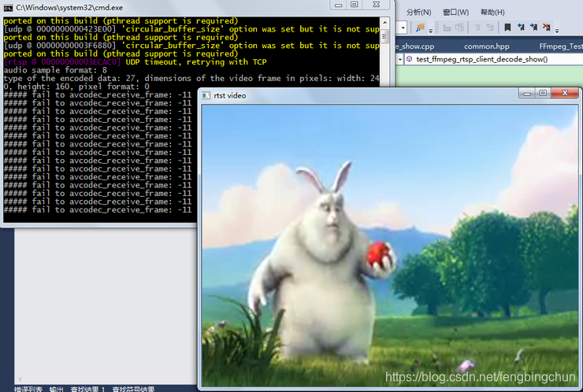Open the 帮助(H) menu
The image size is (583, 392).
click(x=492, y=13)
